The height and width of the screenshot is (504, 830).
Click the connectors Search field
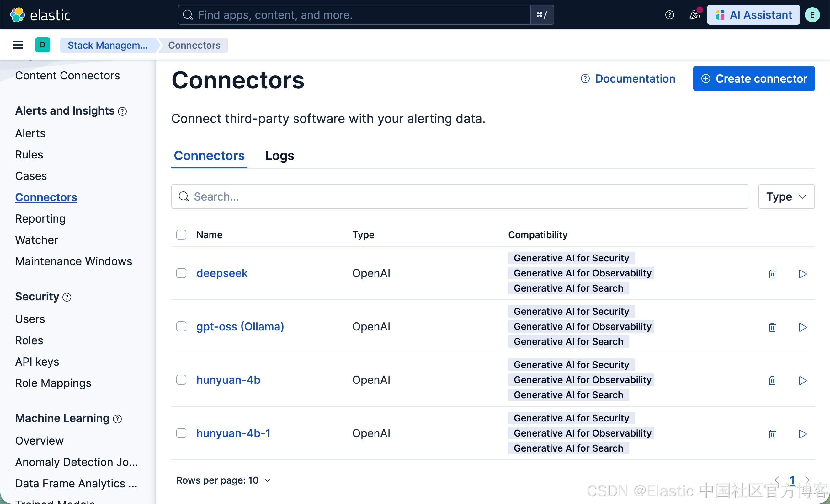[460, 196]
